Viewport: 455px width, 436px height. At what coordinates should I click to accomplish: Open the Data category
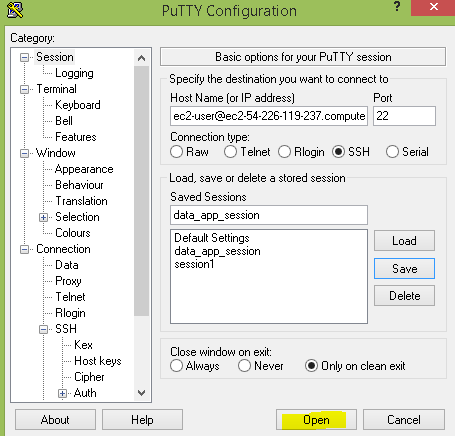pyautogui.click(x=67, y=265)
